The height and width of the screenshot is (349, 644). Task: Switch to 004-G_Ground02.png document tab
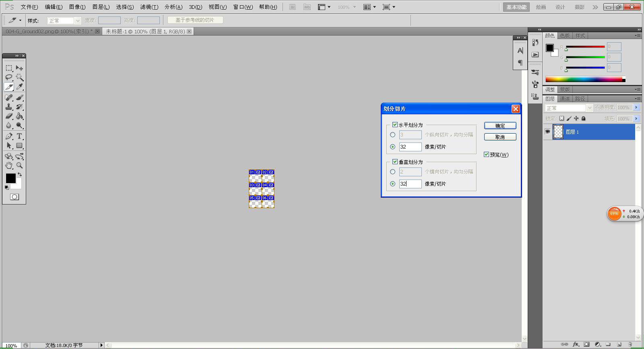[x=52, y=31]
